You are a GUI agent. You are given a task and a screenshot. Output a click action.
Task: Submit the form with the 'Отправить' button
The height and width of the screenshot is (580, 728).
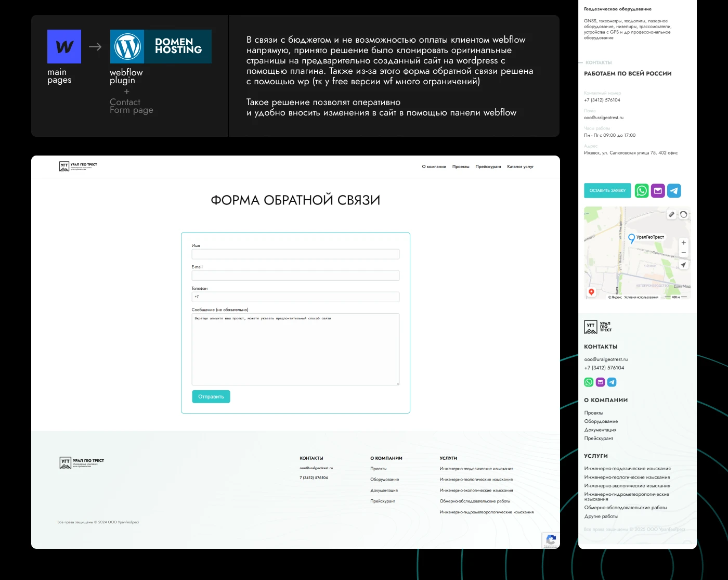211,396
